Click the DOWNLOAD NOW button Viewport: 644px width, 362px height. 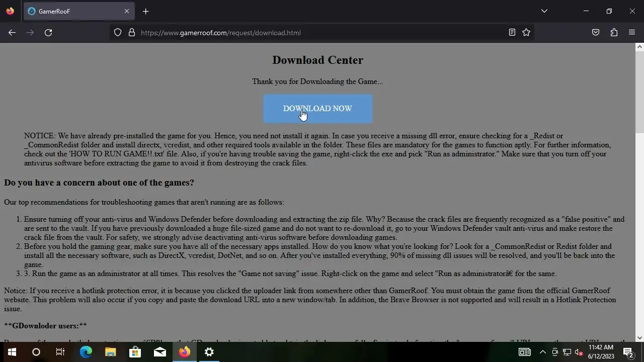(x=317, y=109)
